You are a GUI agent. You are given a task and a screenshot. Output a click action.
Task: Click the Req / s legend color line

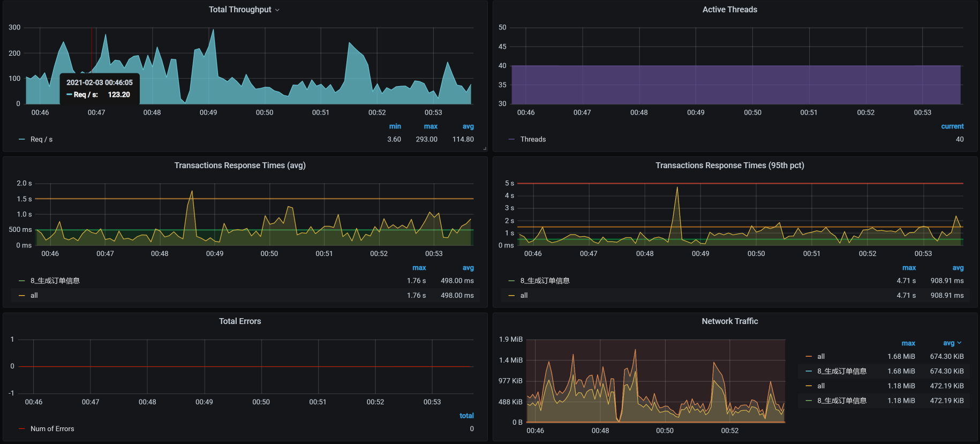point(22,139)
